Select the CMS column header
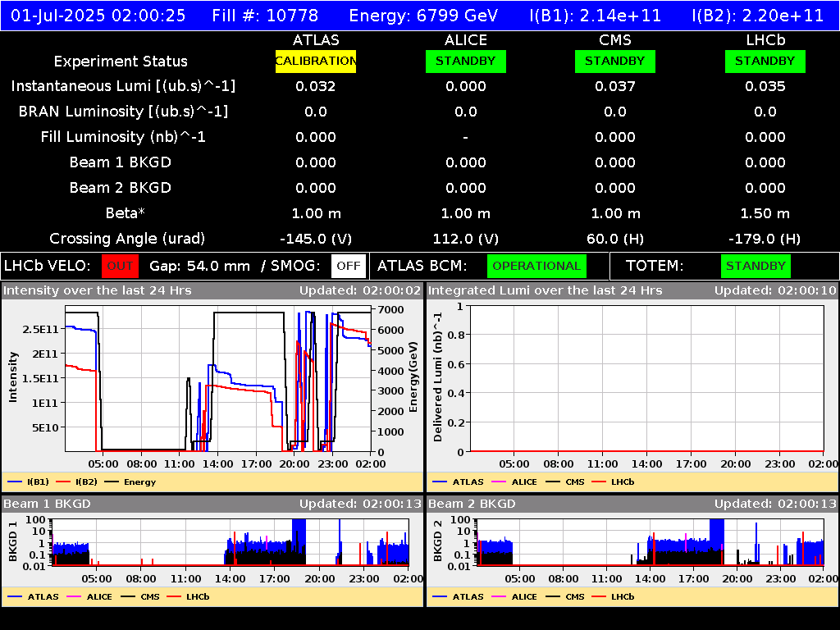This screenshot has width=840, height=630. [x=615, y=40]
